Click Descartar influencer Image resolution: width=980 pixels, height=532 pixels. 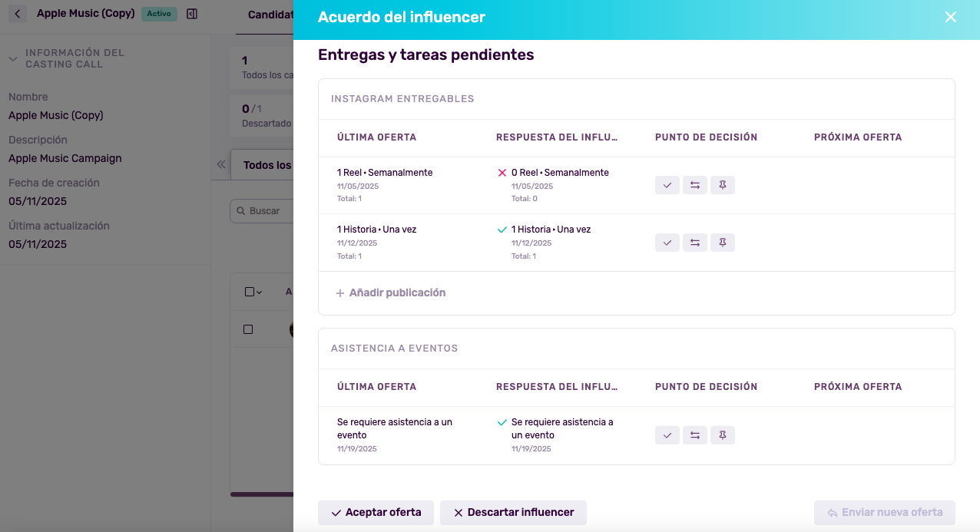513,512
